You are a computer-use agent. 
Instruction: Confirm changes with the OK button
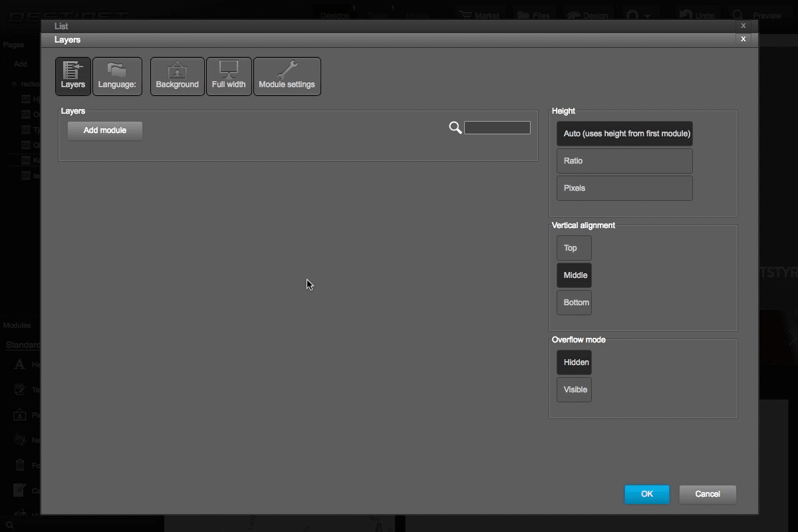[646, 494]
